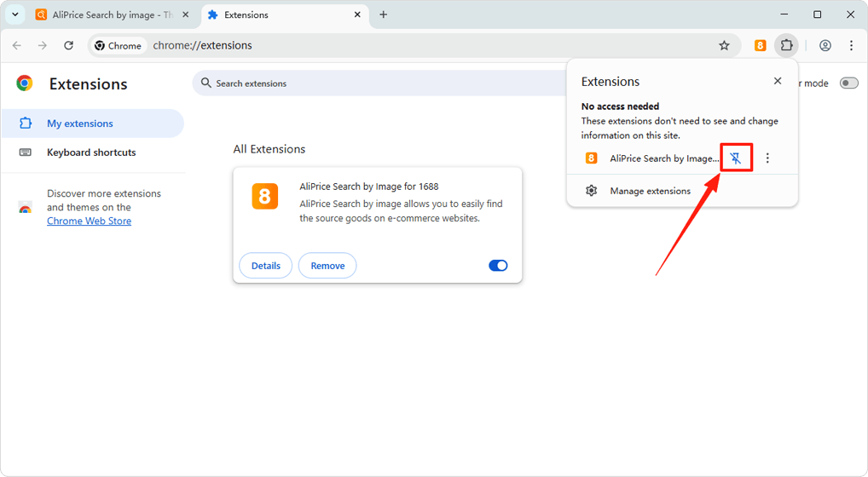868x477 pixels.
Task: Toggle Developer mode switch
Action: [x=848, y=83]
